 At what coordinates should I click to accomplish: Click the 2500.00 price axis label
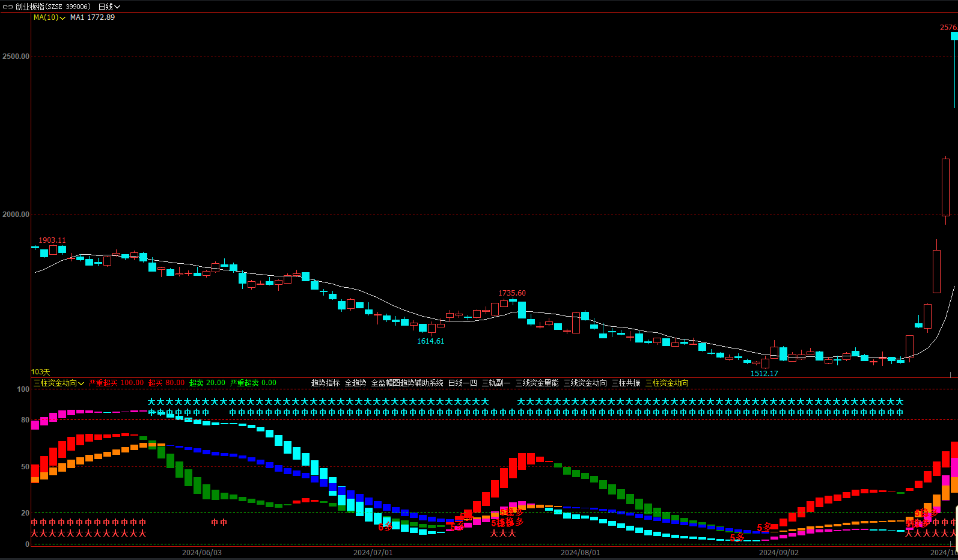point(16,56)
